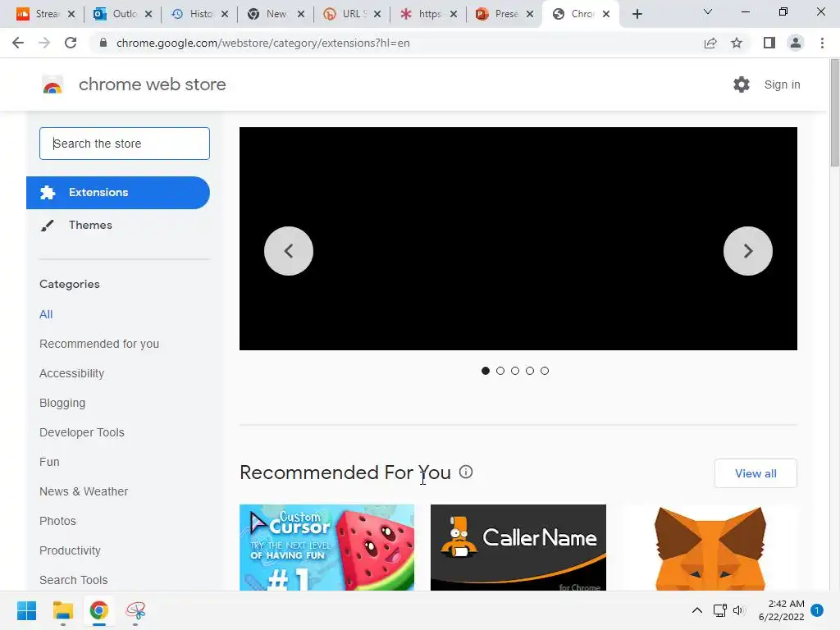Select Themes in the sidebar
Viewport: 840px width, 630px height.
point(118,225)
